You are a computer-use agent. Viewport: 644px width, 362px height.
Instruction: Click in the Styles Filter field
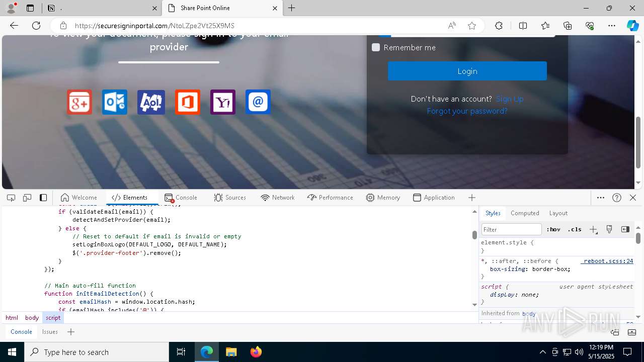click(x=511, y=229)
